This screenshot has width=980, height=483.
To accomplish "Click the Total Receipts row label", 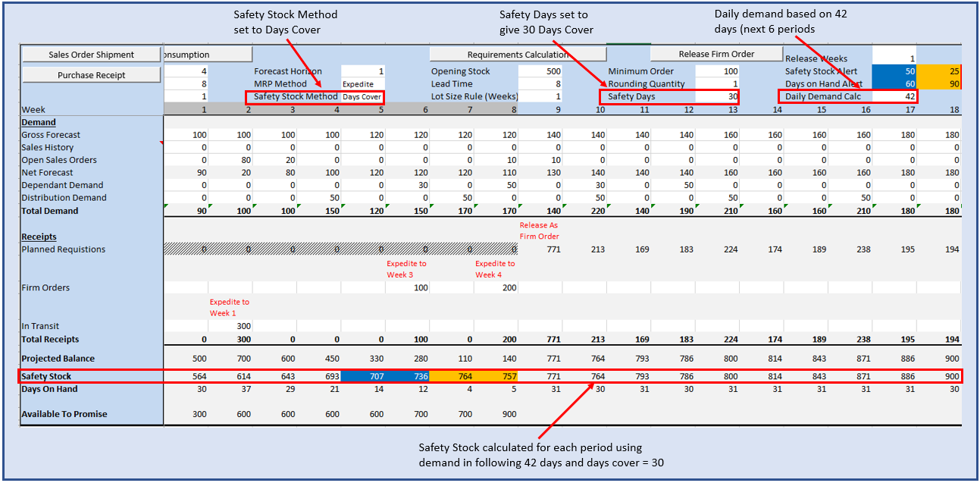I will point(50,340).
